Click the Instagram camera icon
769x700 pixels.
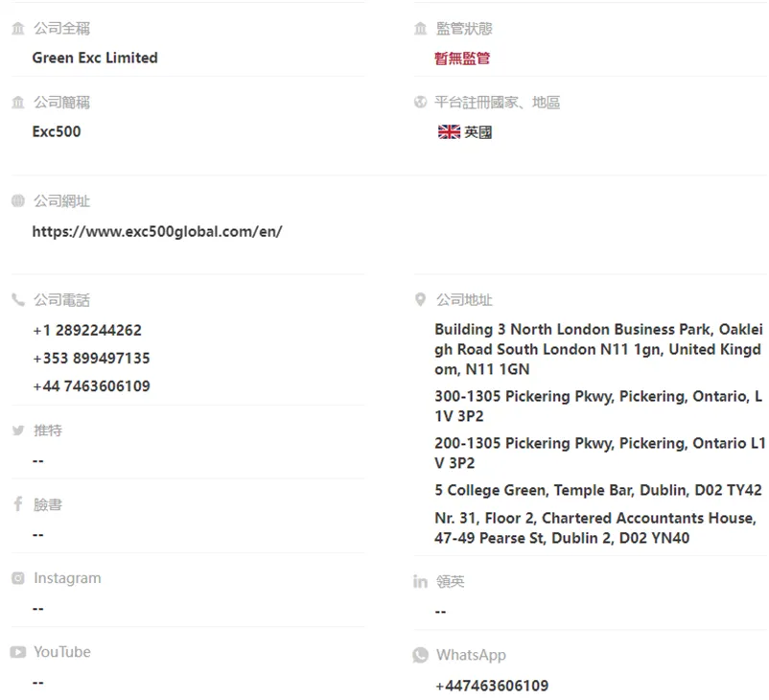pos(18,578)
